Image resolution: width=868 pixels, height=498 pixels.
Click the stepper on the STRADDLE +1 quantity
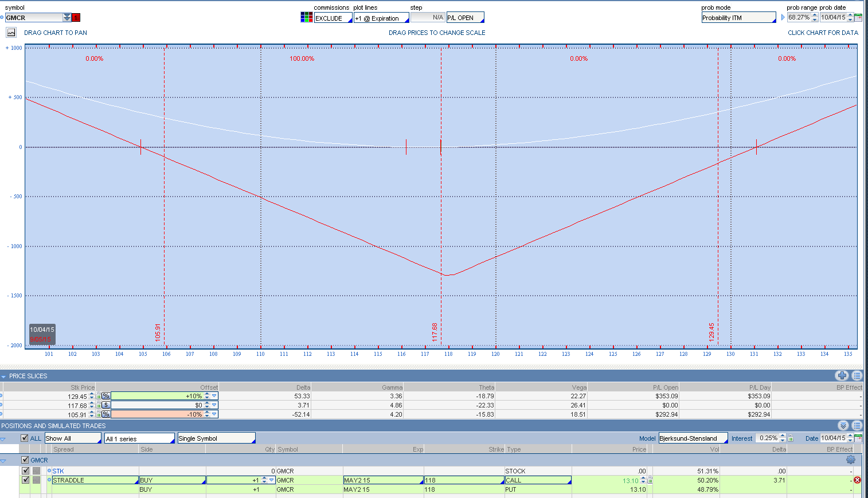coord(264,480)
